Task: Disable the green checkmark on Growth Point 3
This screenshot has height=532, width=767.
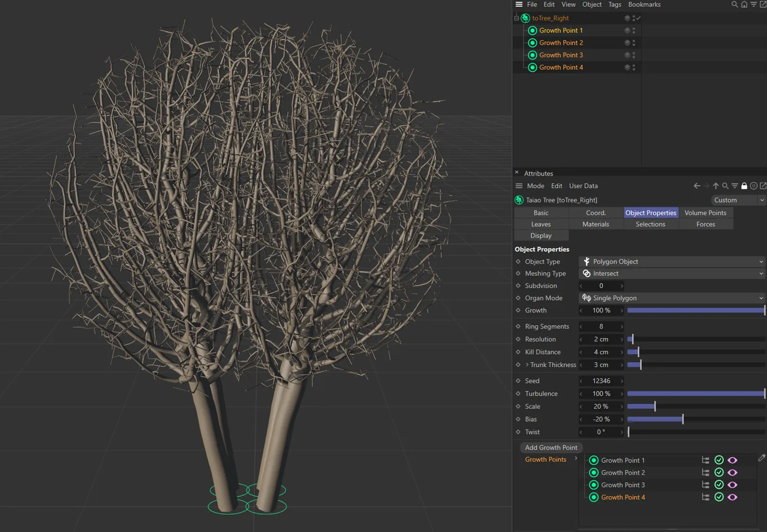Action: tap(719, 484)
